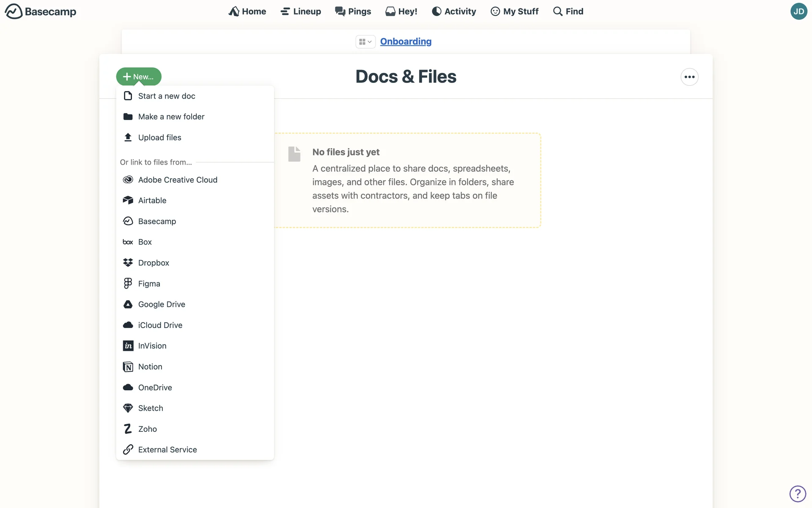Click the Notion icon in list
The image size is (812, 508).
coord(128,367)
